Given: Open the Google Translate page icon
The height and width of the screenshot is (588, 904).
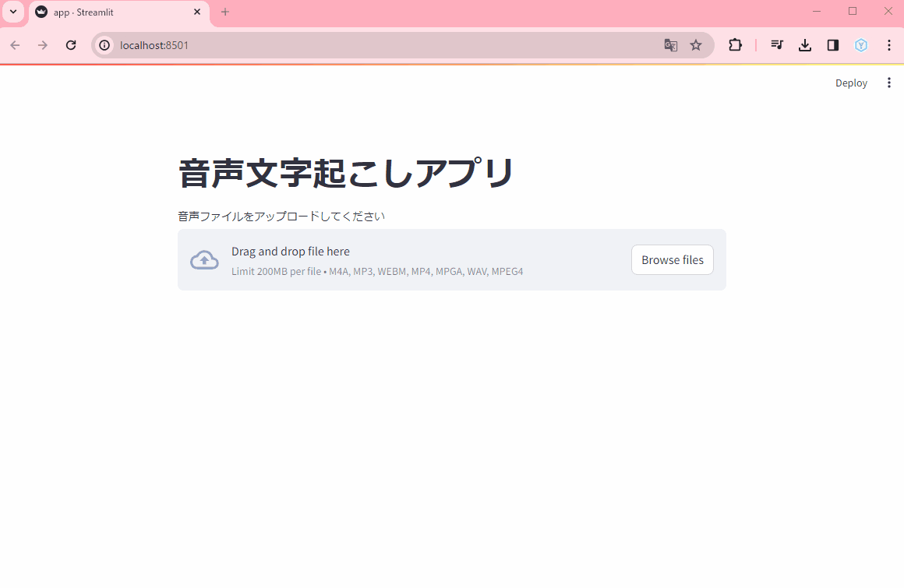Looking at the screenshot, I should [671, 45].
